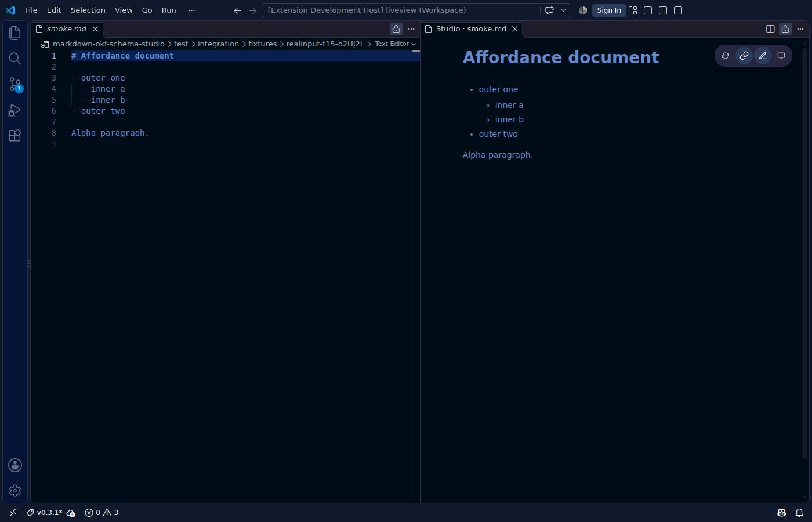Image resolution: width=812 pixels, height=522 pixels.
Task: Open the v0.3.1* branch status item
Action: pos(45,513)
